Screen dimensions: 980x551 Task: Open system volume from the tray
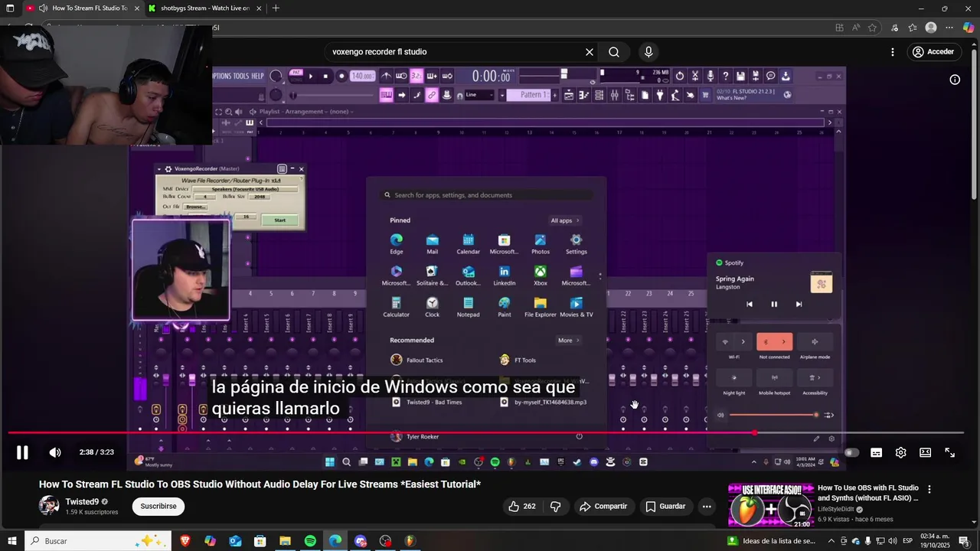[892, 541]
